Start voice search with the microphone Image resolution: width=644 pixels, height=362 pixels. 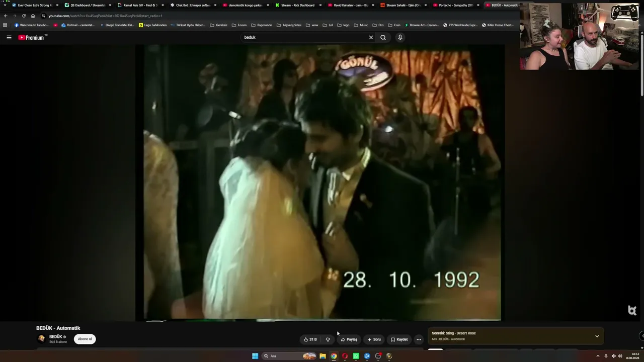point(400,37)
